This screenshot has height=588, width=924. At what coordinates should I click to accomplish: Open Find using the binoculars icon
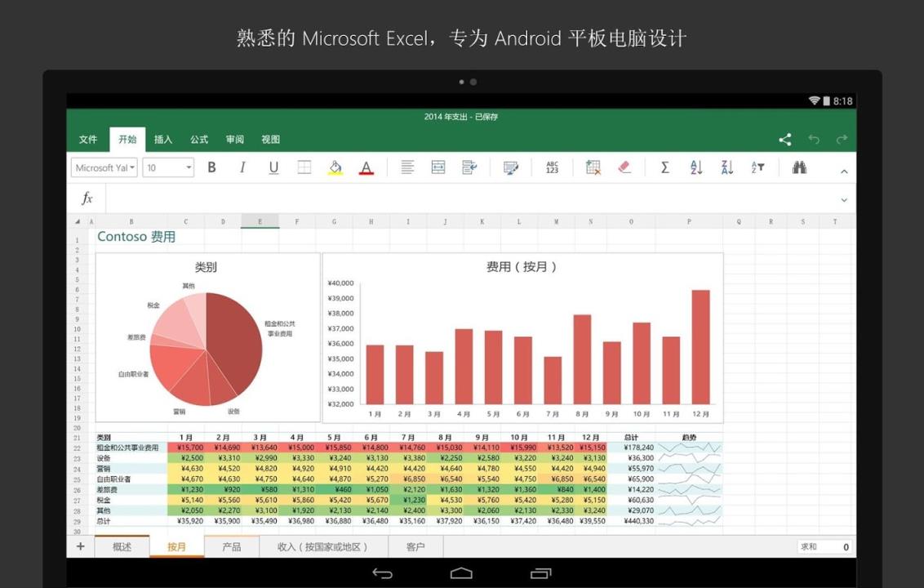798,167
